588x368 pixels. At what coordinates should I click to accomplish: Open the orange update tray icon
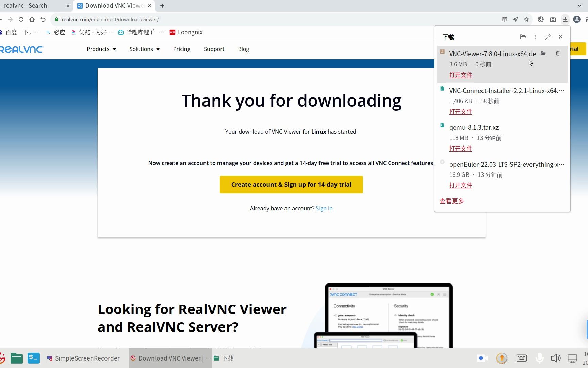(502, 358)
